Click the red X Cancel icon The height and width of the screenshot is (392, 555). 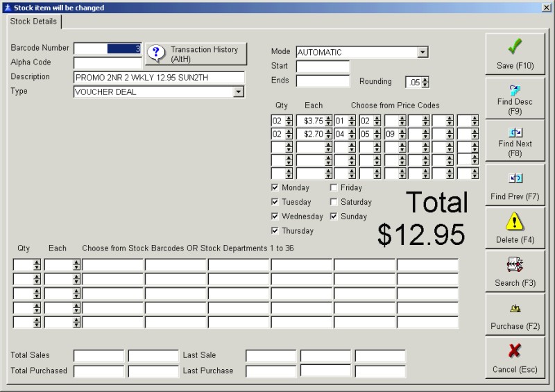coord(514,350)
